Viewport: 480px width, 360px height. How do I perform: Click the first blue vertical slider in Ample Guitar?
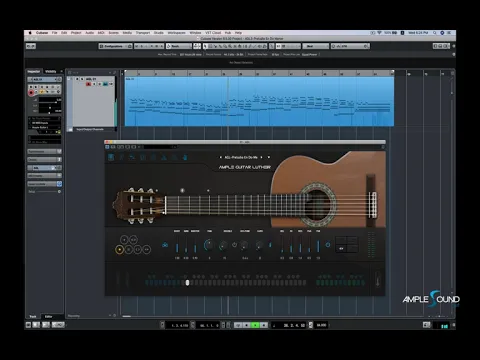coord(177,245)
